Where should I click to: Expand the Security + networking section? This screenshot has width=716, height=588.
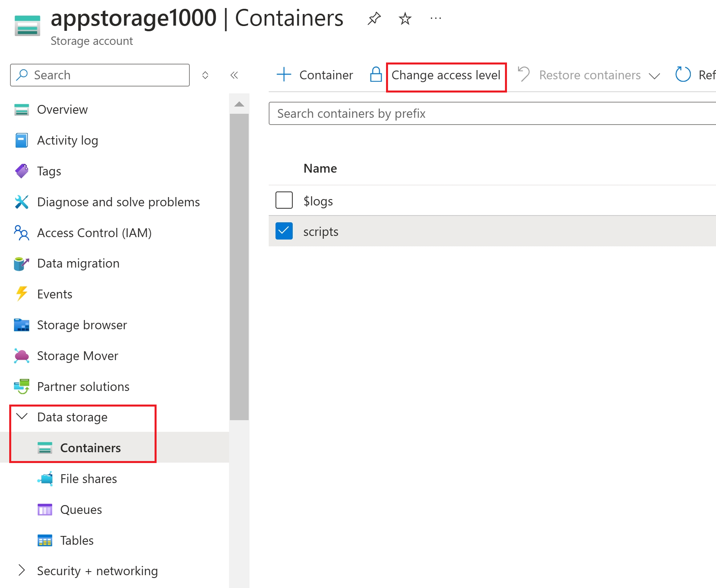pyautogui.click(x=22, y=570)
